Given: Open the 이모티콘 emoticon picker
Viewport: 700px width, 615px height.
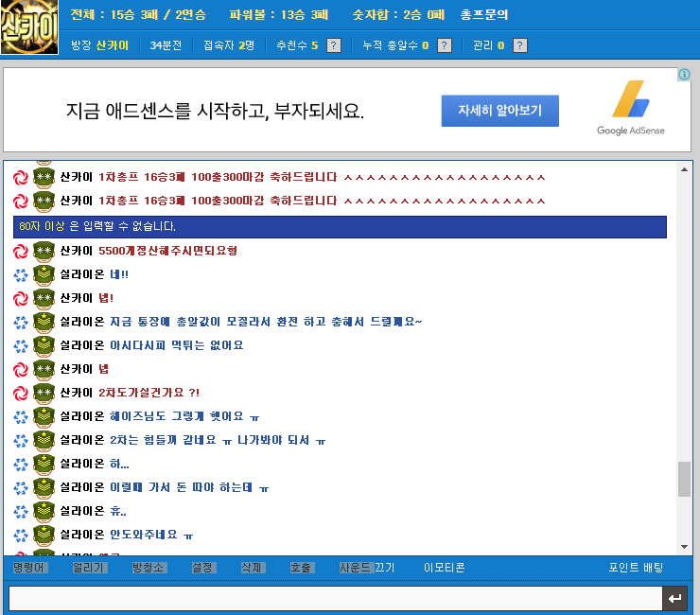Looking at the screenshot, I should [x=445, y=568].
